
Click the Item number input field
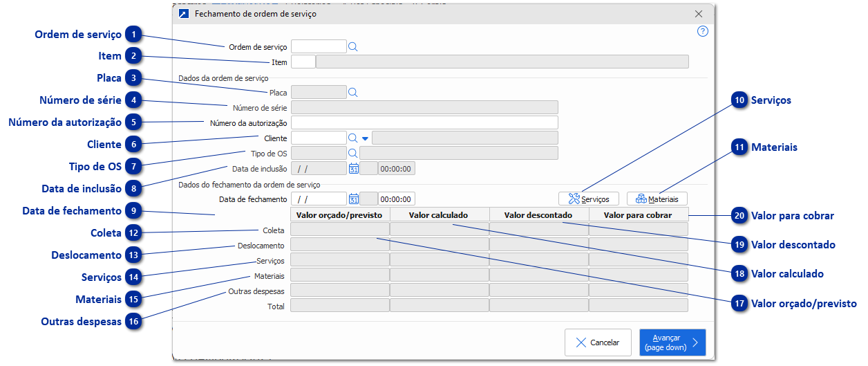303,62
